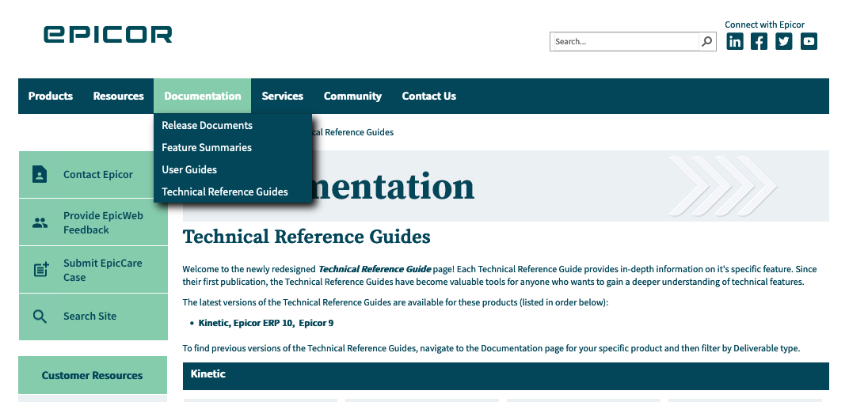Select User Guides menu entry
Image resolution: width=868 pixels, height=402 pixels.
(x=189, y=170)
